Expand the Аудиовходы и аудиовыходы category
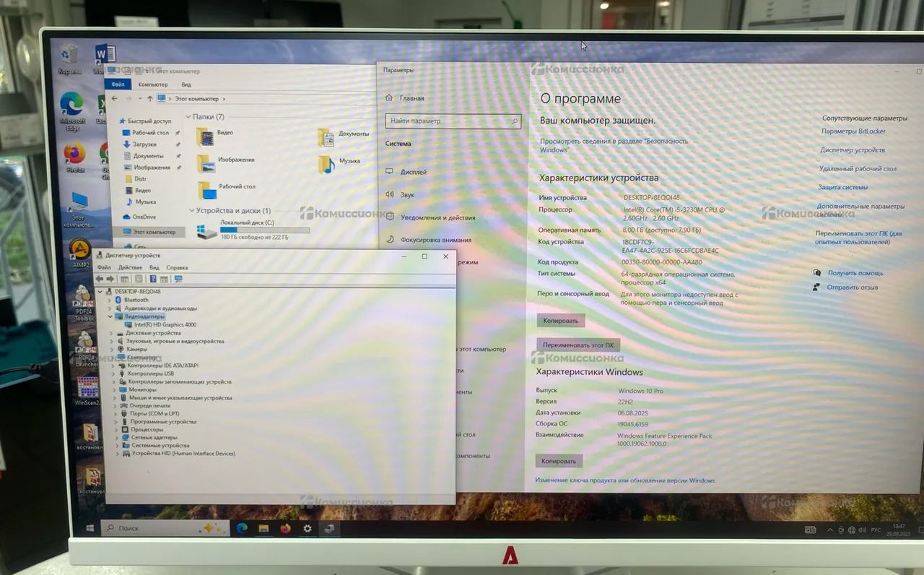This screenshot has height=575, width=924. pyautogui.click(x=110, y=308)
